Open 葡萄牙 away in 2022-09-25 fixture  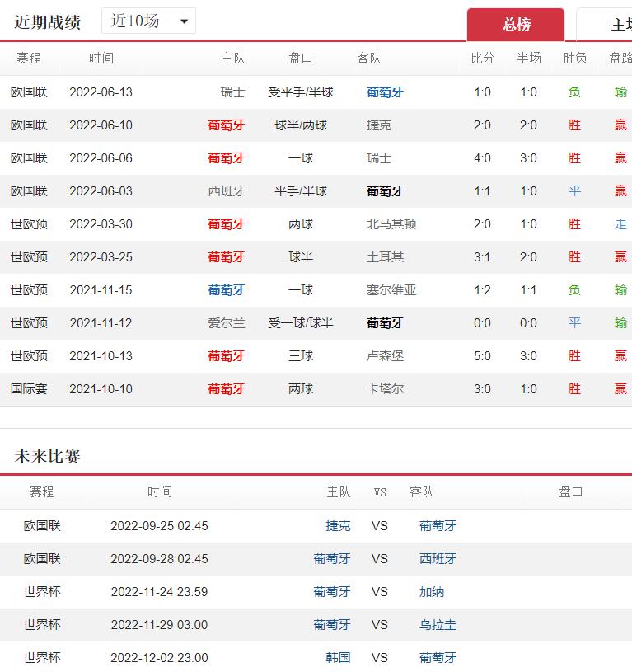pos(438,526)
